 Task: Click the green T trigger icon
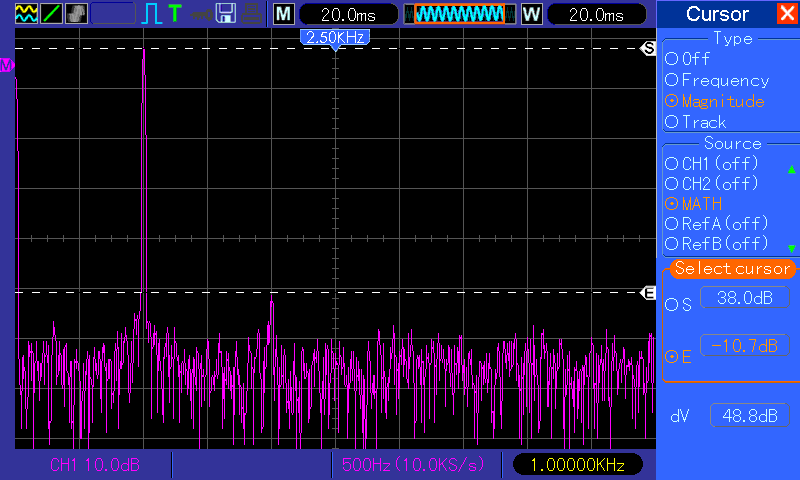point(175,14)
